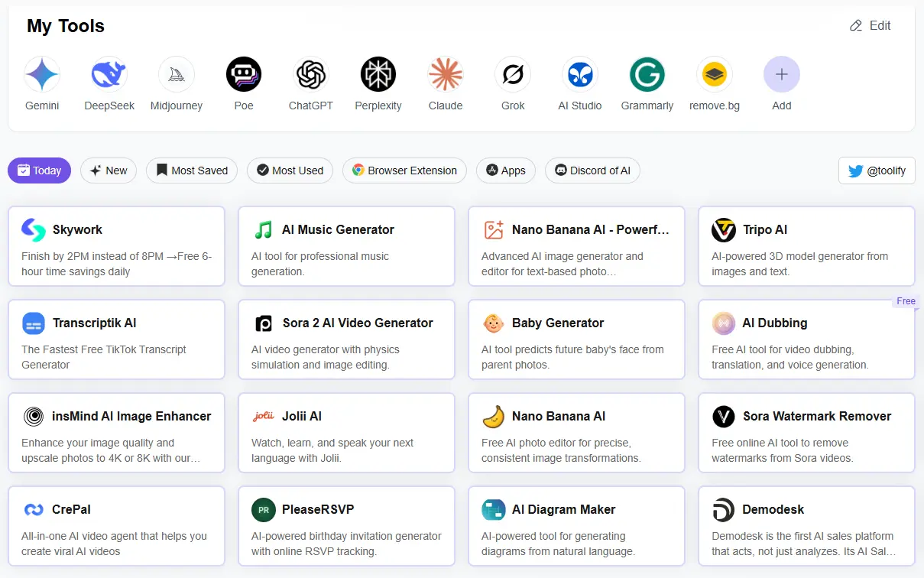Click the Nano Banana AI banana icon
Viewport: 924px width, 578px height.
tap(494, 416)
